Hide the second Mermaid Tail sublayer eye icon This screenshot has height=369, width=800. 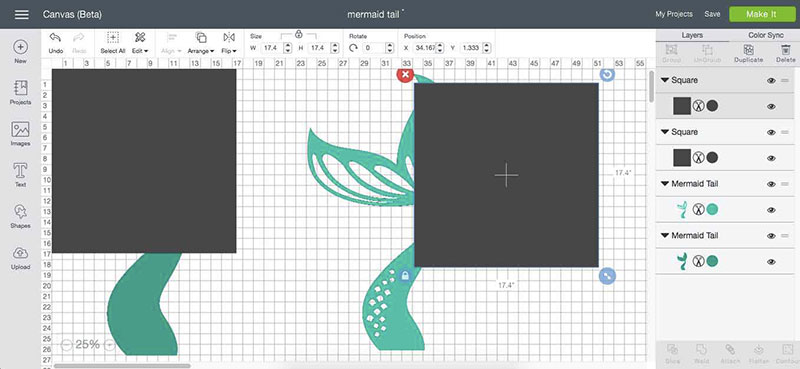[771, 262]
